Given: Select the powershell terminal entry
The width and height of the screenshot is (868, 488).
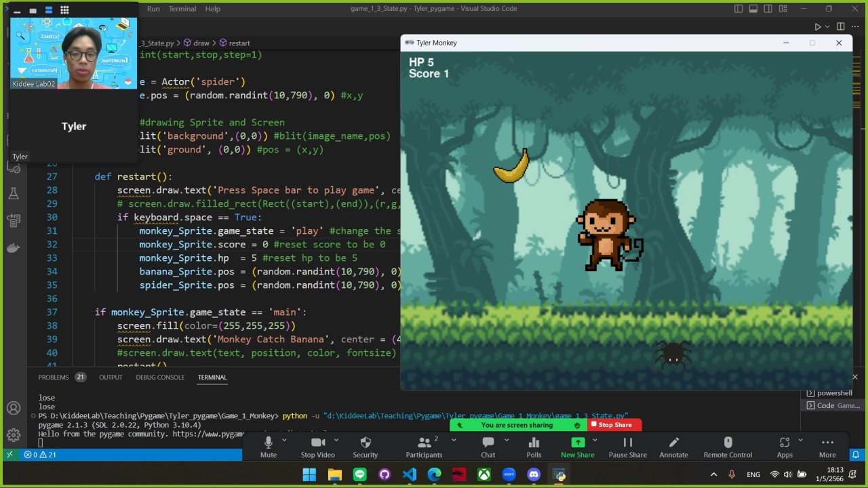Looking at the screenshot, I should pyautogui.click(x=829, y=393).
